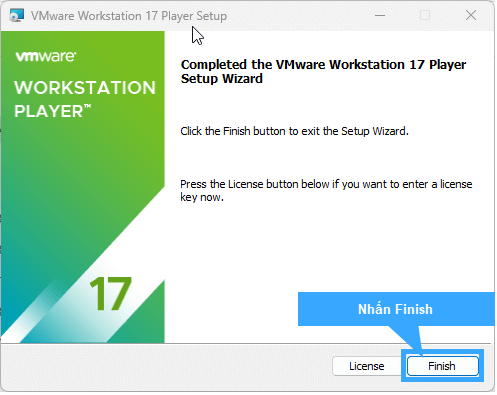The width and height of the screenshot is (497, 395).
Task: Close the VMware Player Setup window
Action: coord(472,15)
